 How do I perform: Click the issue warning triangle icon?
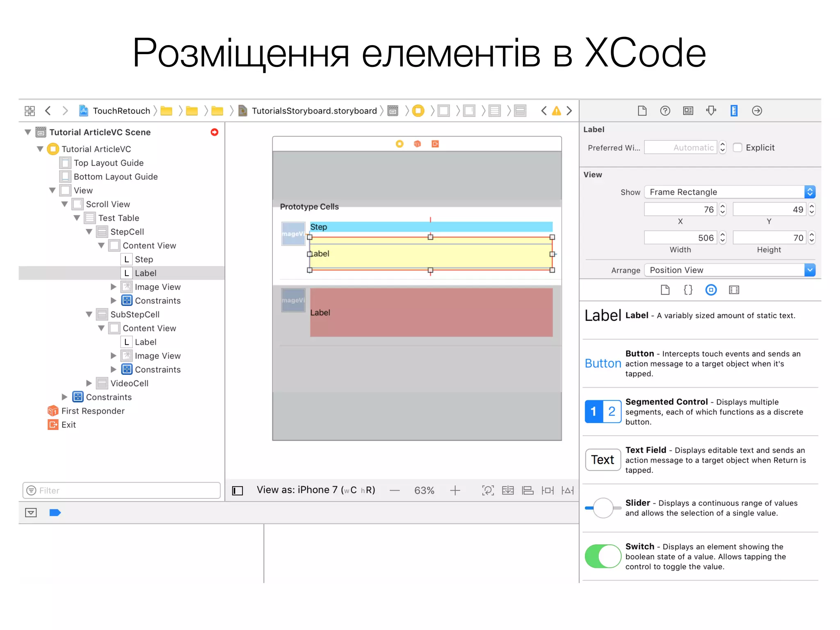pyautogui.click(x=557, y=111)
